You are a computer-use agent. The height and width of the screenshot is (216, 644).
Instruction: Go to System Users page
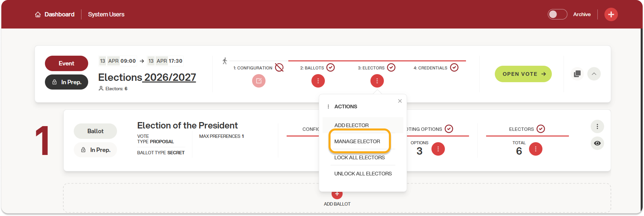point(106,14)
